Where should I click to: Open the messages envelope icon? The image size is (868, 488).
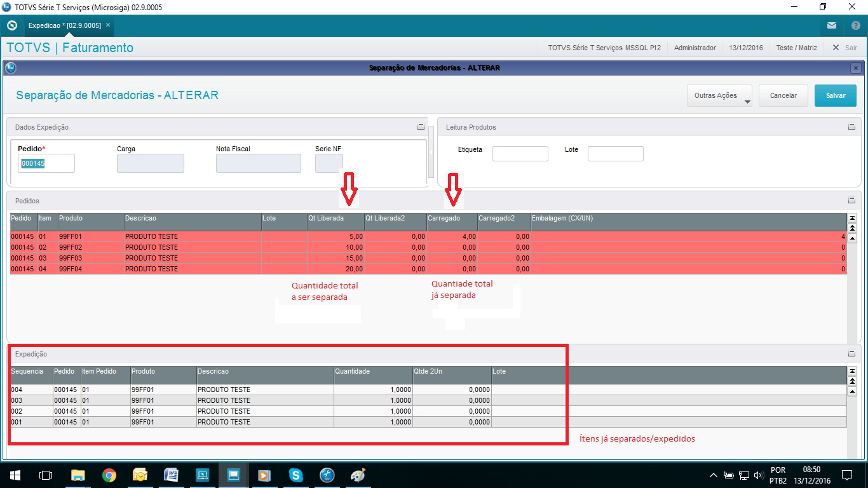[831, 25]
